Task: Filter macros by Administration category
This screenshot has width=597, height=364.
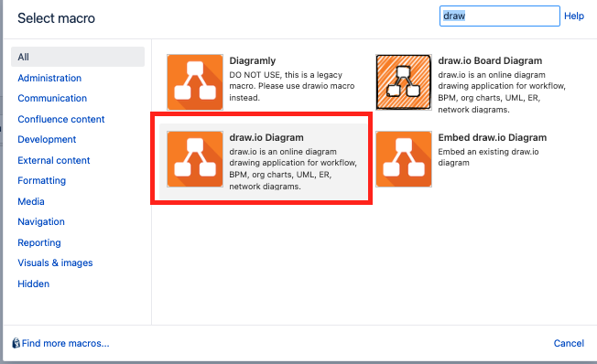Action: [x=49, y=78]
